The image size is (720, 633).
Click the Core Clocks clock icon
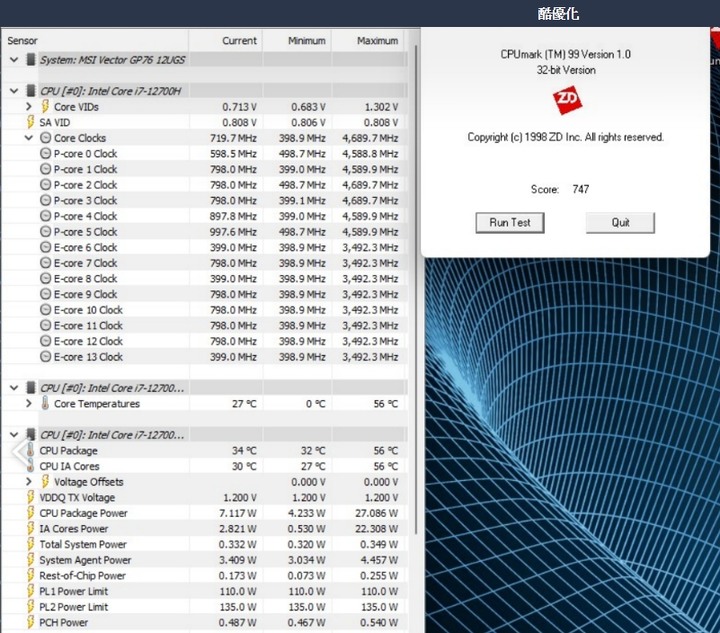pos(45,138)
